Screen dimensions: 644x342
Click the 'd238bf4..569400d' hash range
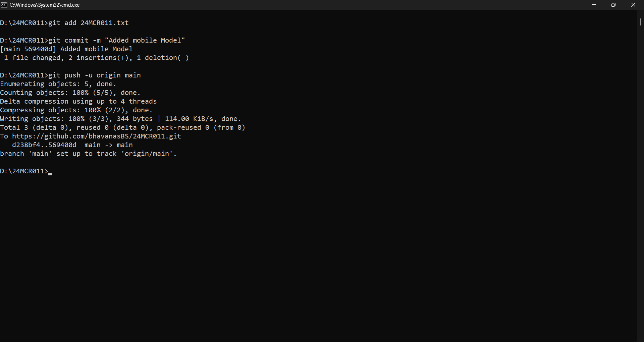tap(44, 145)
